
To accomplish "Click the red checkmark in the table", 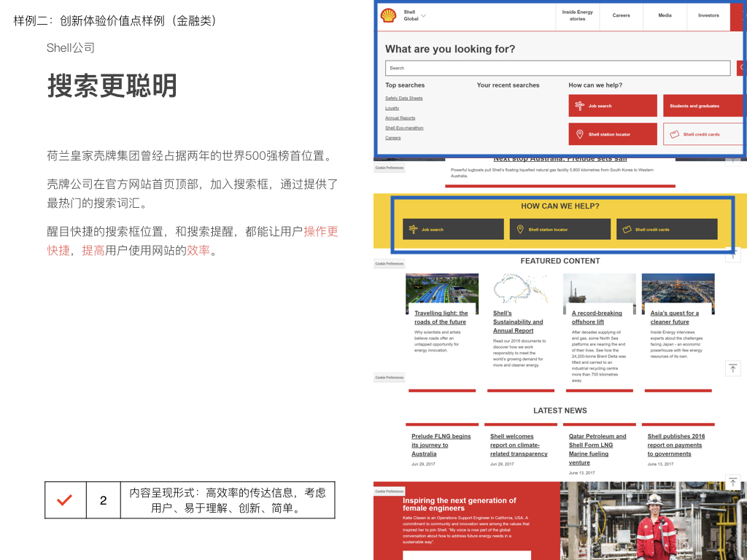I will 64,500.
